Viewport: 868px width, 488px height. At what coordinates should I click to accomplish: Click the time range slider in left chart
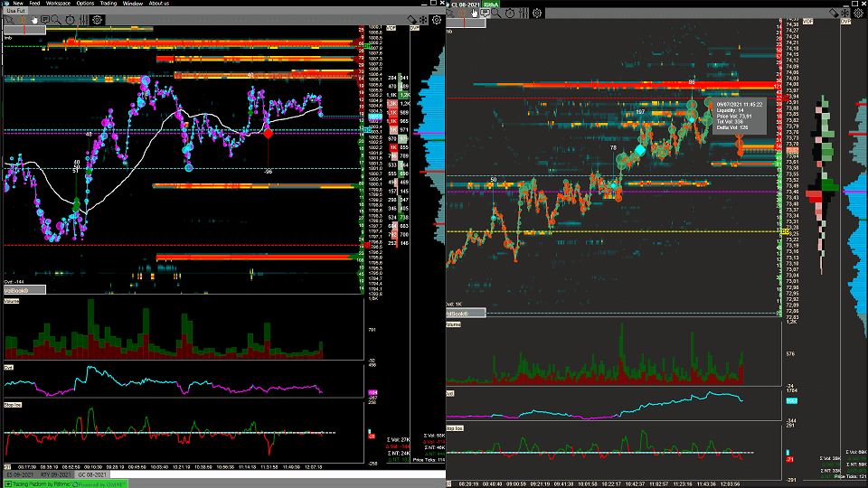(24, 29)
